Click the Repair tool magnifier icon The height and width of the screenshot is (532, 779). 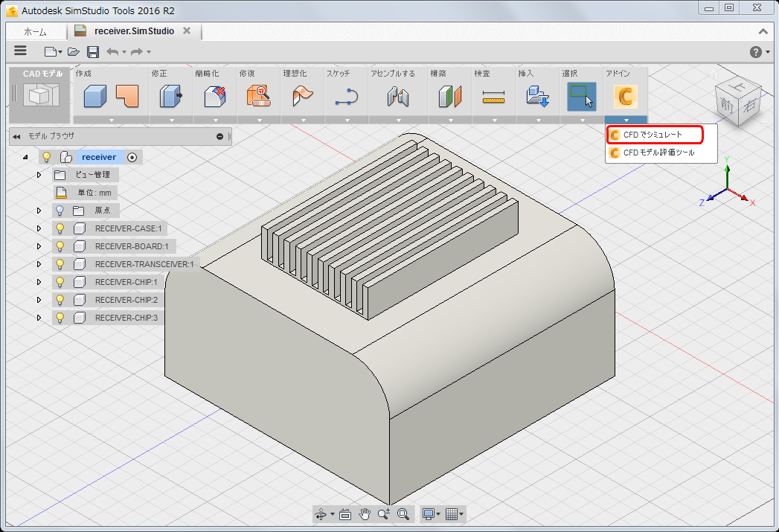pos(258,97)
